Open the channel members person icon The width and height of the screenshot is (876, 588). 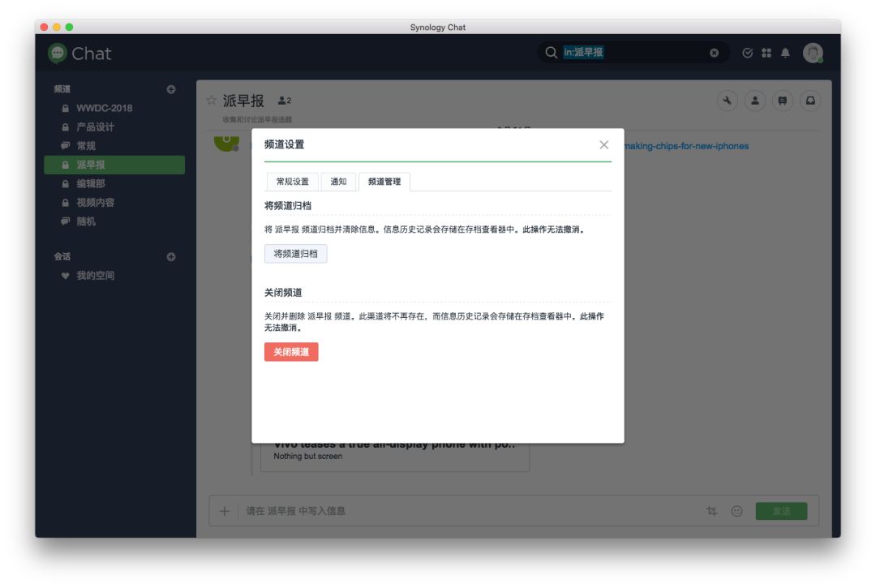click(x=755, y=101)
